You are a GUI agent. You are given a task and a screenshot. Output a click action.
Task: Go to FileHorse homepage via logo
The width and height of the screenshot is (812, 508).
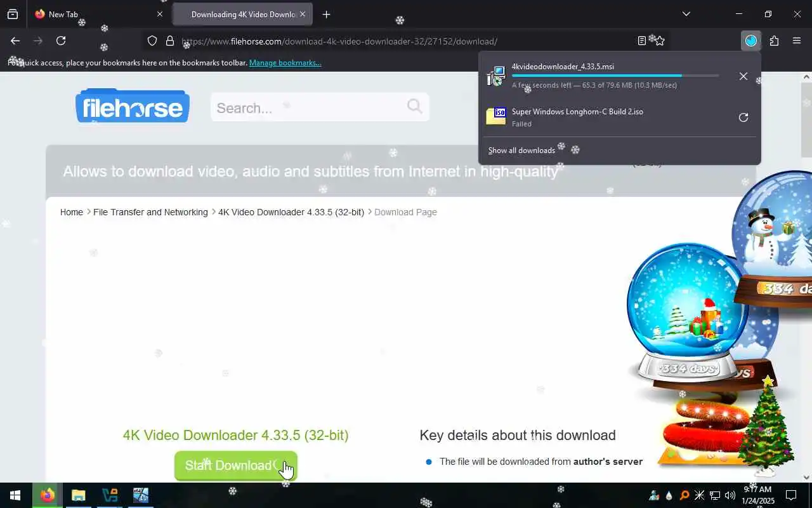tap(133, 107)
